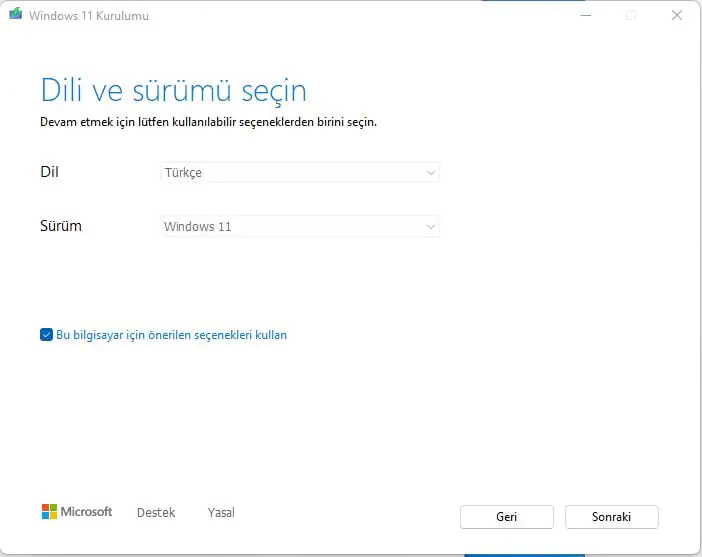Click the chevron on the Sürüm dropdown
The height and width of the screenshot is (557, 702).
pos(430,227)
